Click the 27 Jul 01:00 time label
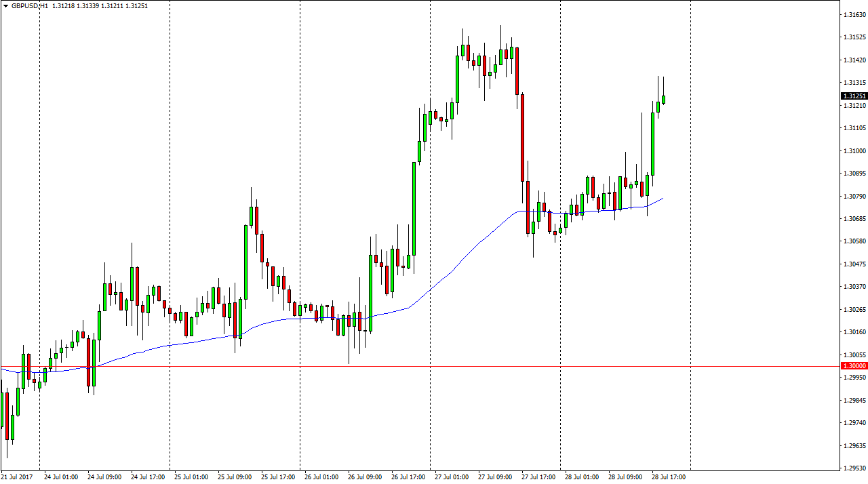Viewport: 868px width, 484px height. point(452,477)
